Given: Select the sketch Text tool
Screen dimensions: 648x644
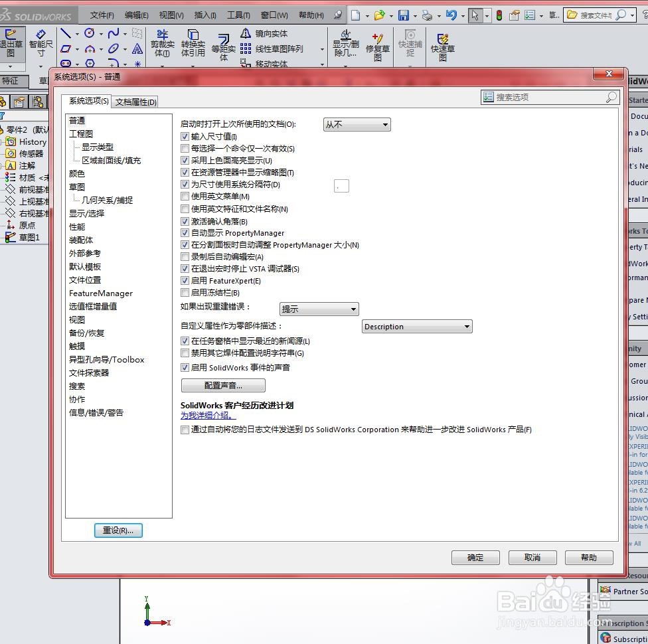Looking at the screenshot, I should click(x=137, y=48).
